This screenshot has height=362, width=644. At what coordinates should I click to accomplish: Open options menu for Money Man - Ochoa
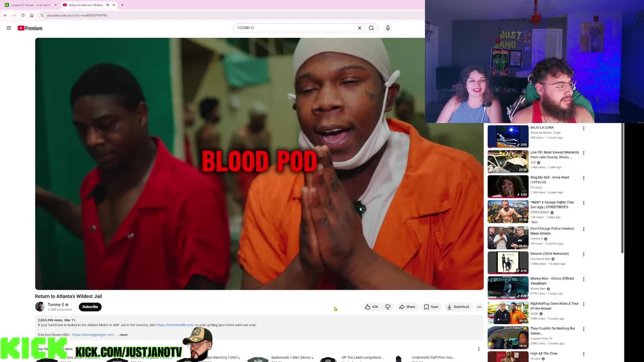click(x=584, y=279)
